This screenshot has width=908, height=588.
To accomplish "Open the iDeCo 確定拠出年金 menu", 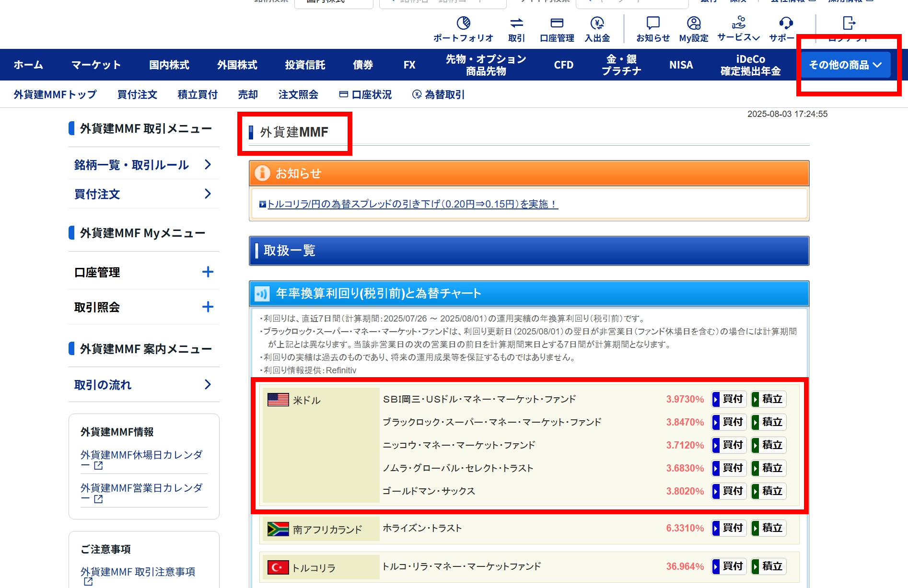I will click(x=751, y=65).
